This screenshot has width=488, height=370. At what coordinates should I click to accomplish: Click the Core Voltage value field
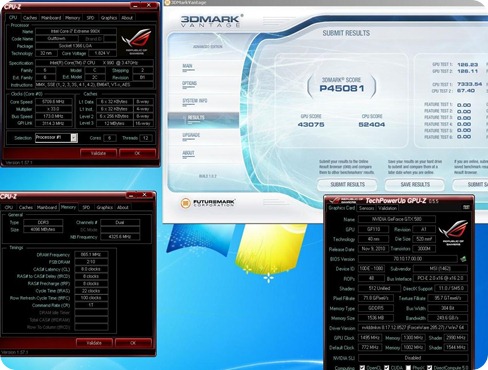[x=103, y=53]
